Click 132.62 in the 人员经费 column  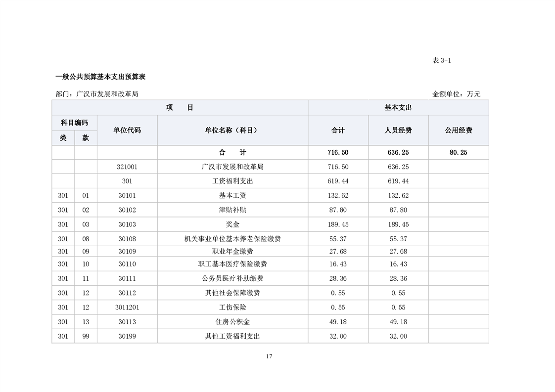(398, 196)
